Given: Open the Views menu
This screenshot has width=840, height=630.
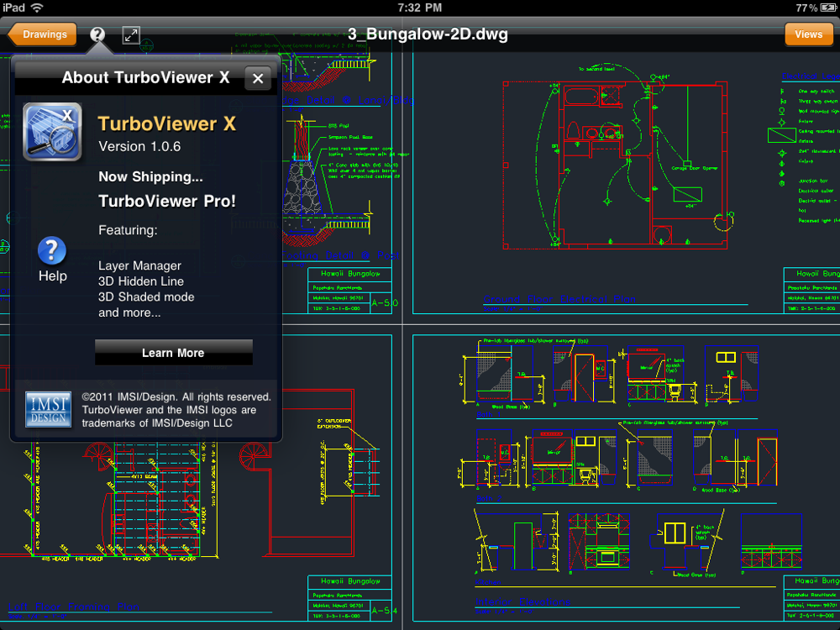Looking at the screenshot, I should click(x=808, y=34).
